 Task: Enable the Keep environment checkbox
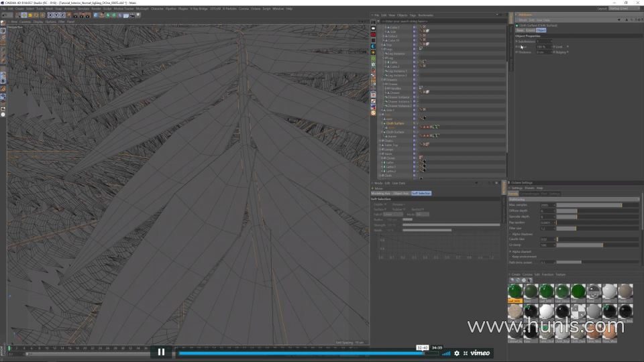coord(511,256)
